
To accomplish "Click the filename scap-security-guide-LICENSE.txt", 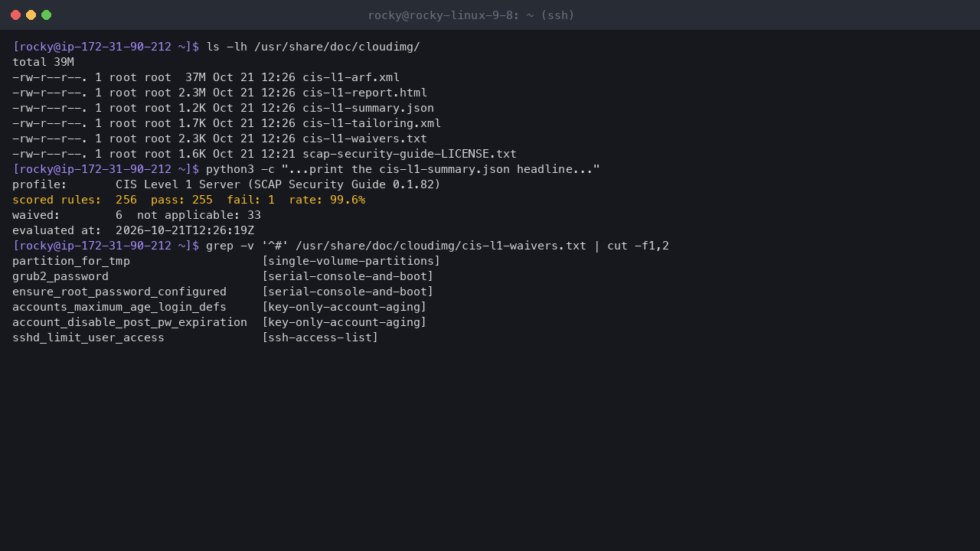I will click(410, 154).
